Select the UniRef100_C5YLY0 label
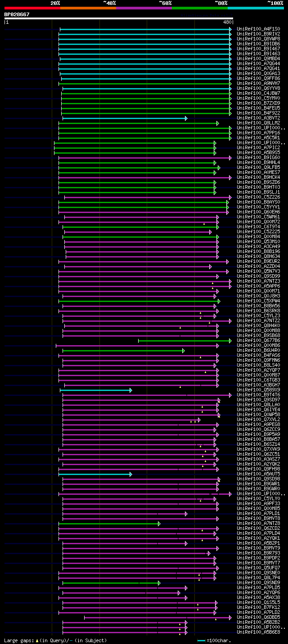Viewport: 288px width, 644px height. point(258,499)
